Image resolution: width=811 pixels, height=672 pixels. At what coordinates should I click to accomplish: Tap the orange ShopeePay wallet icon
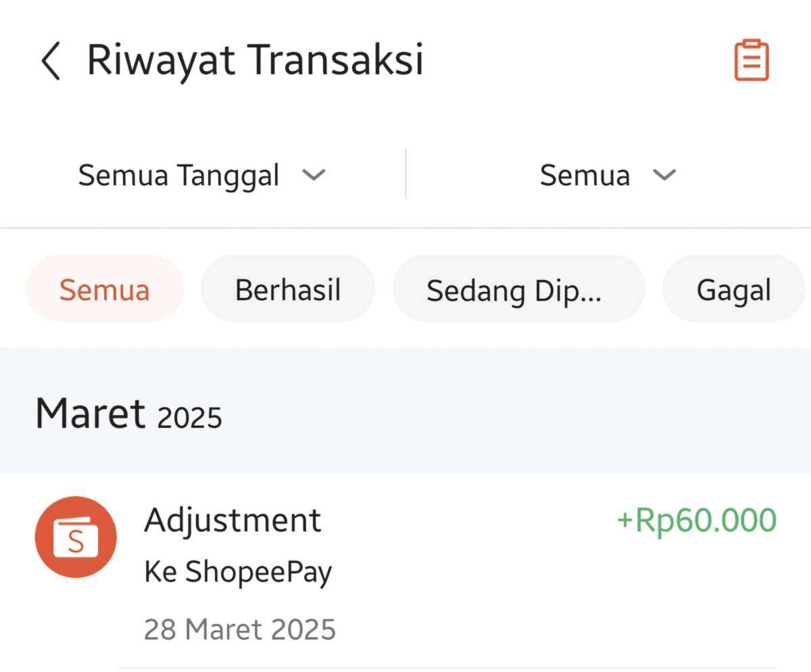76,537
